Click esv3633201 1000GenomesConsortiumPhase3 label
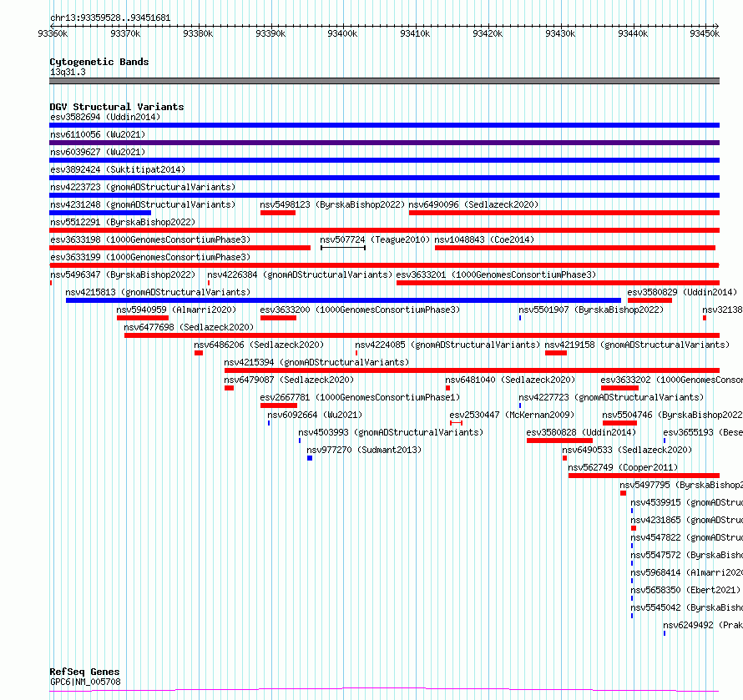The width and height of the screenshot is (743, 700). [496, 274]
